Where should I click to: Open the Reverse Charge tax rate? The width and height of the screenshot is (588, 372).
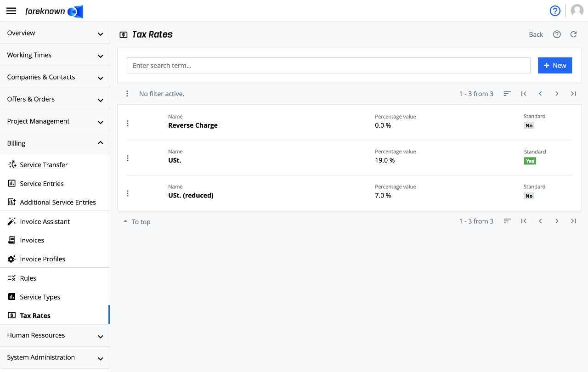[x=193, y=125]
